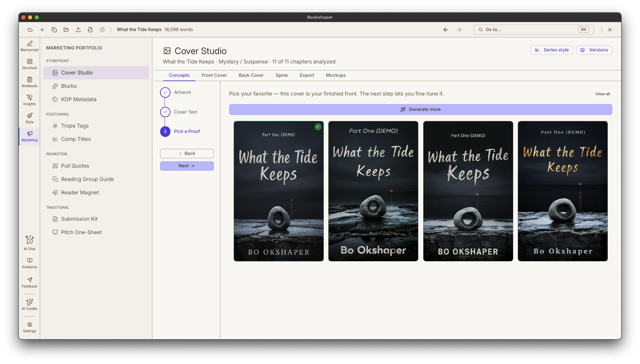Open Trope Tags under Positioning

(x=96, y=126)
